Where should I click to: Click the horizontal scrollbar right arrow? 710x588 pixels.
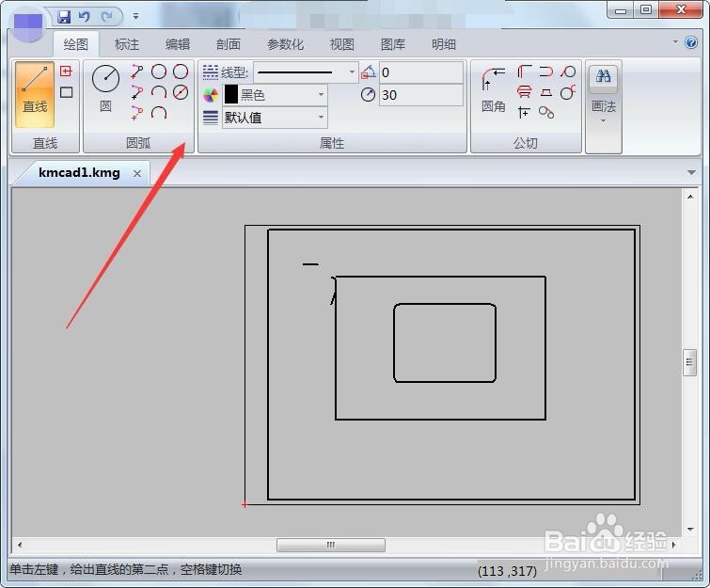pyautogui.click(x=673, y=545)
